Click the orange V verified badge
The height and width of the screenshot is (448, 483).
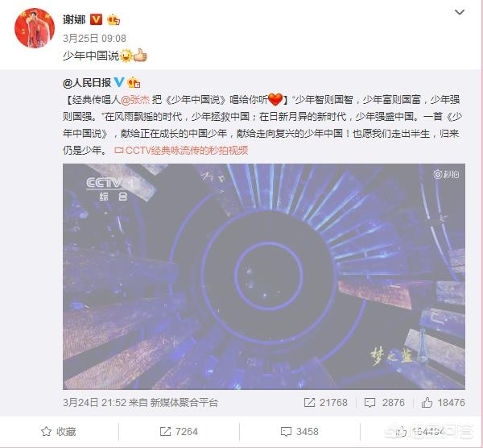pos(96,19)
